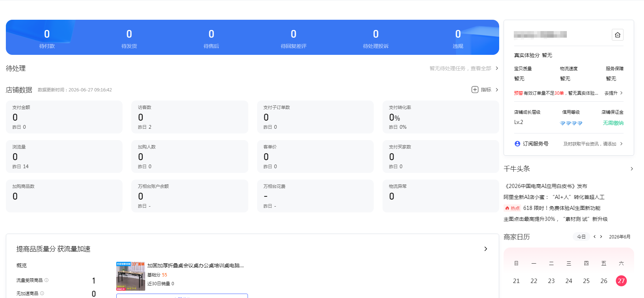Screen dimensions: 644x298
Task: Click the 浏览量 data card
Action: 64,156
